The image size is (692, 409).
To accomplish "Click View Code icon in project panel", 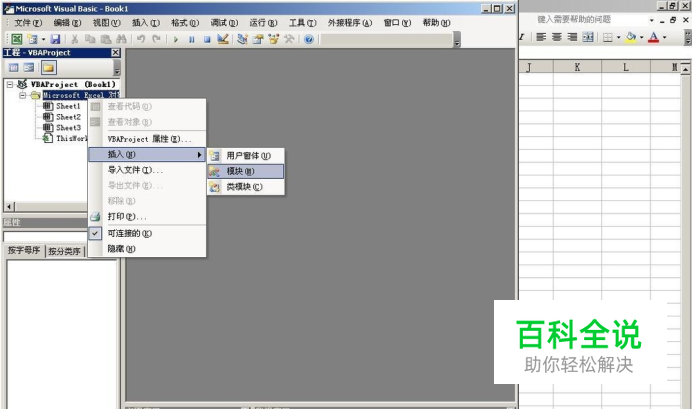I will point(14,68).
